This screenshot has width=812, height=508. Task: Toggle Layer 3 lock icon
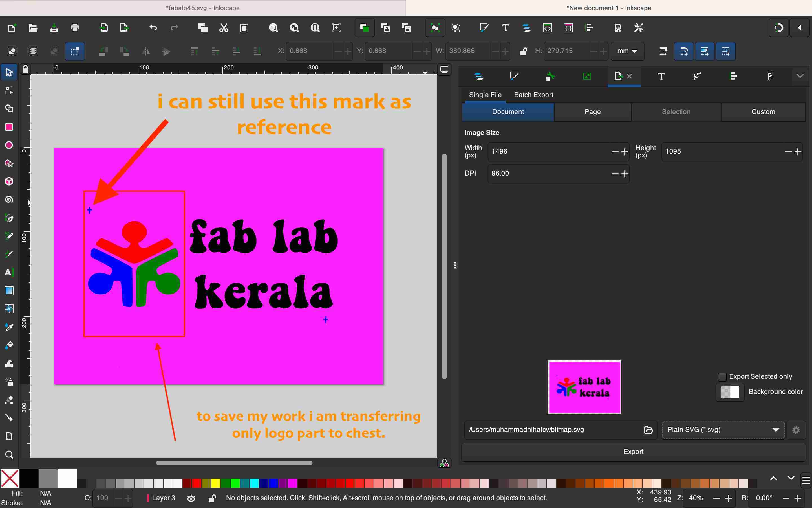pos(212,498)
